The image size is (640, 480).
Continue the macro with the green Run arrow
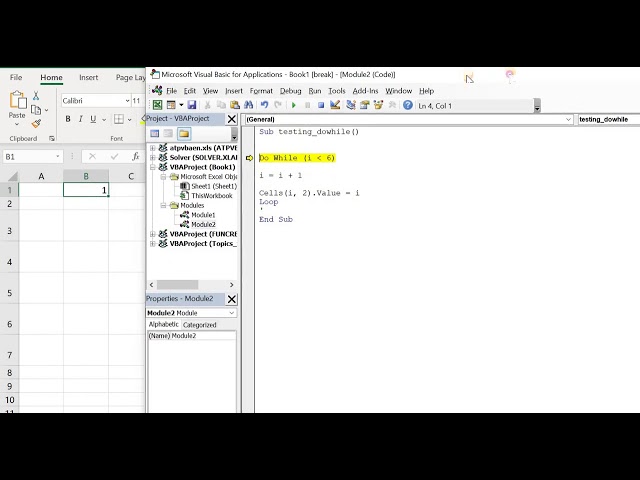[x=293, y=105]
